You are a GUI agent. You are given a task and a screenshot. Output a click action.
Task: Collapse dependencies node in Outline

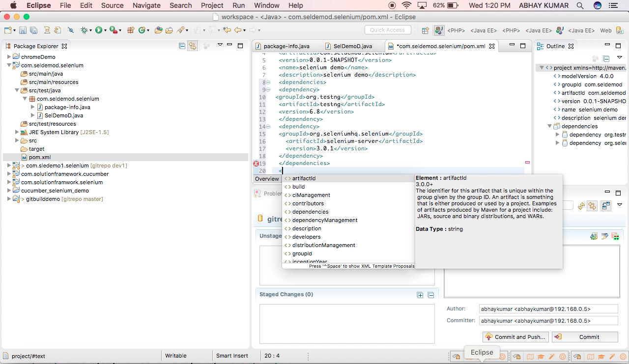pos(549,126)
